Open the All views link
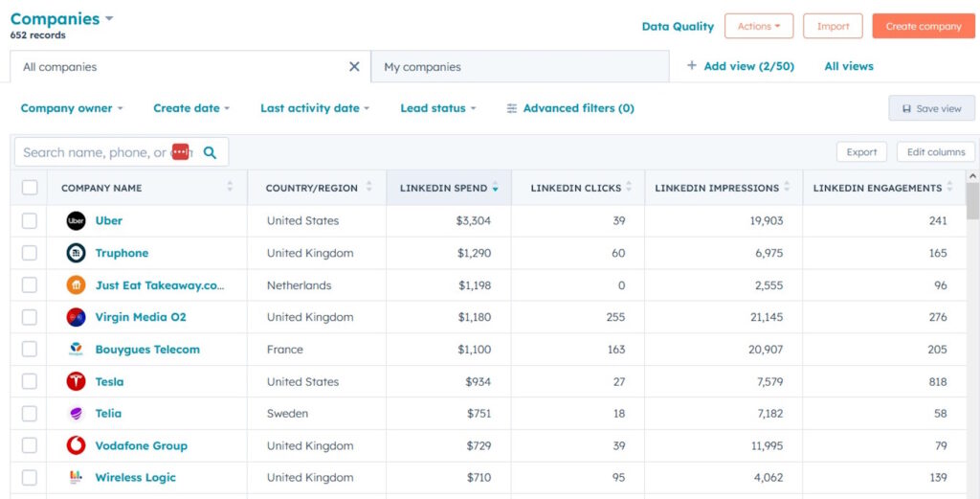Screen dimensions: 980x499 coord(849,66)
